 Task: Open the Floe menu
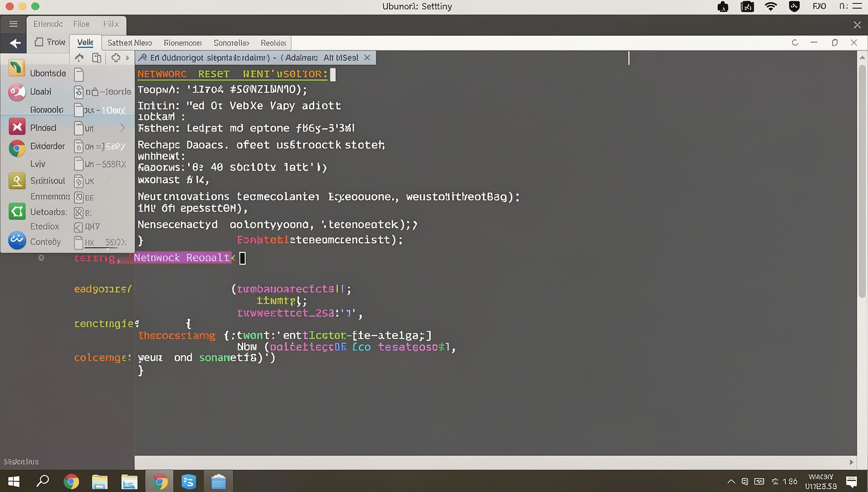[81, 24]
